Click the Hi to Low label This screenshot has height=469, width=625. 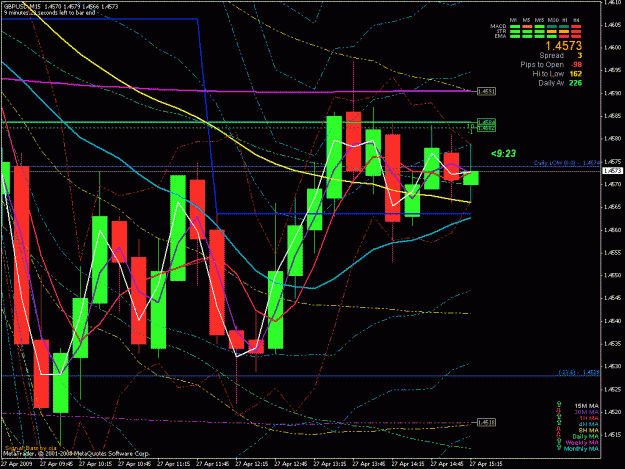(548, 74)
